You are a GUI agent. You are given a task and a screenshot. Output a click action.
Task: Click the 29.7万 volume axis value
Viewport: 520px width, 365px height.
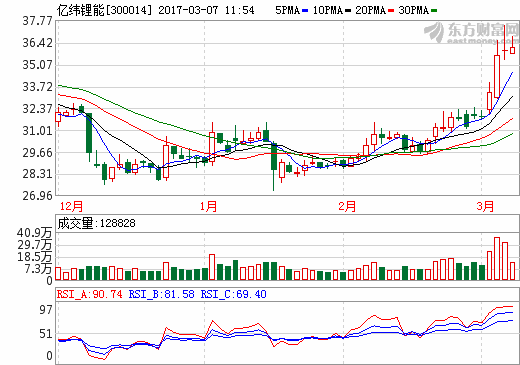[35, 245]
